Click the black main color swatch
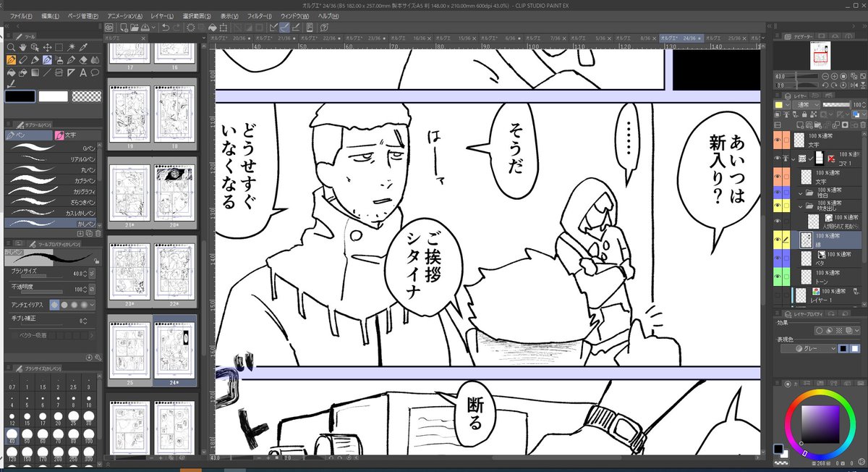The image size is (868, 472). 20,96
